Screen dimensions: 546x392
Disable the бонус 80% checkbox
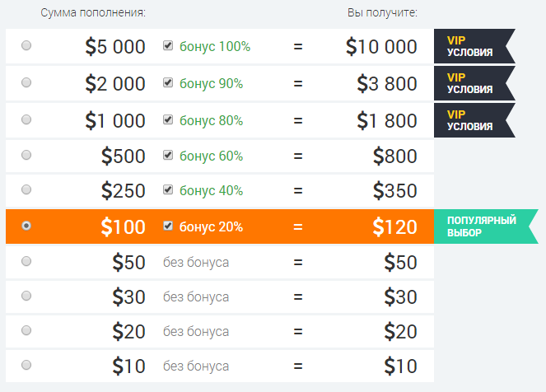168,119
